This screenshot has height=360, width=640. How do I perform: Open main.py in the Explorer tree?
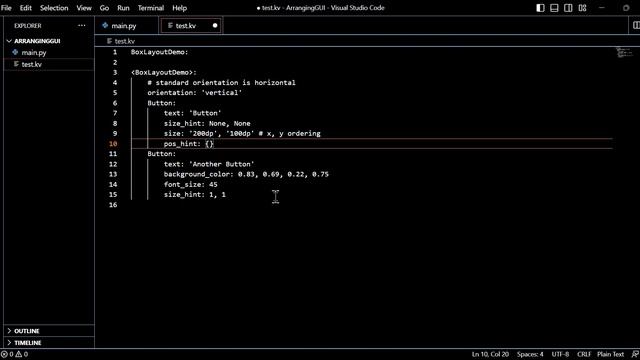(33, 53)
